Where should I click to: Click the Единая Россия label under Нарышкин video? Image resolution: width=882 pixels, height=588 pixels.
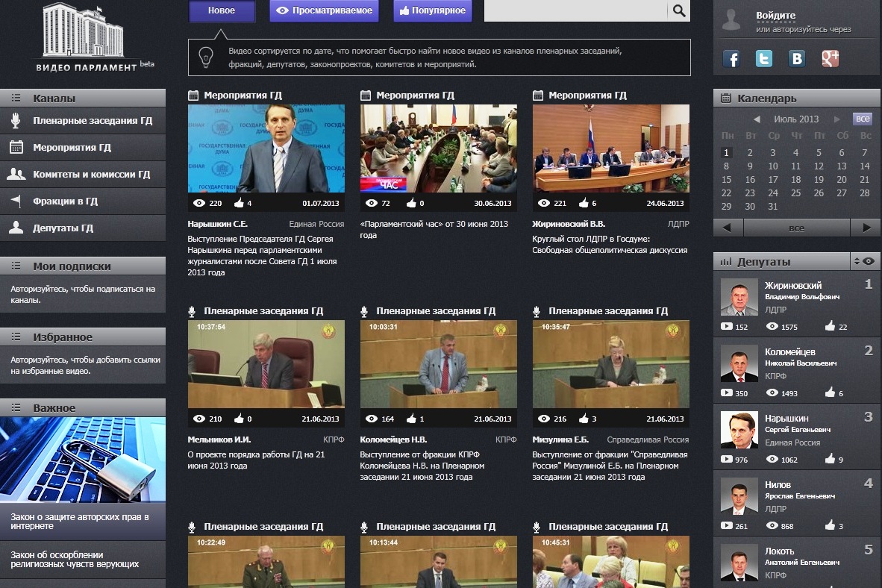(316, 224)
